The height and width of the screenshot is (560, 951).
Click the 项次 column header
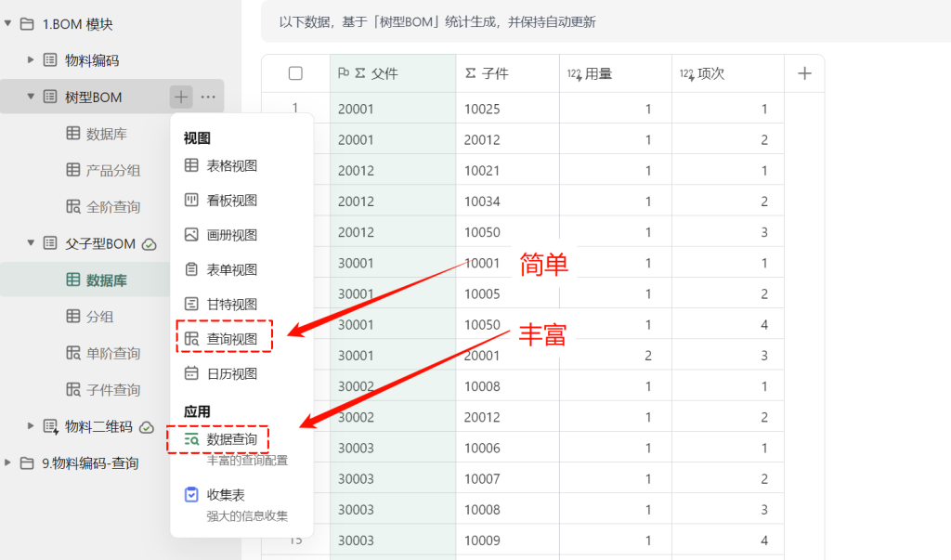pyautogui.click(x=728, y=73)
